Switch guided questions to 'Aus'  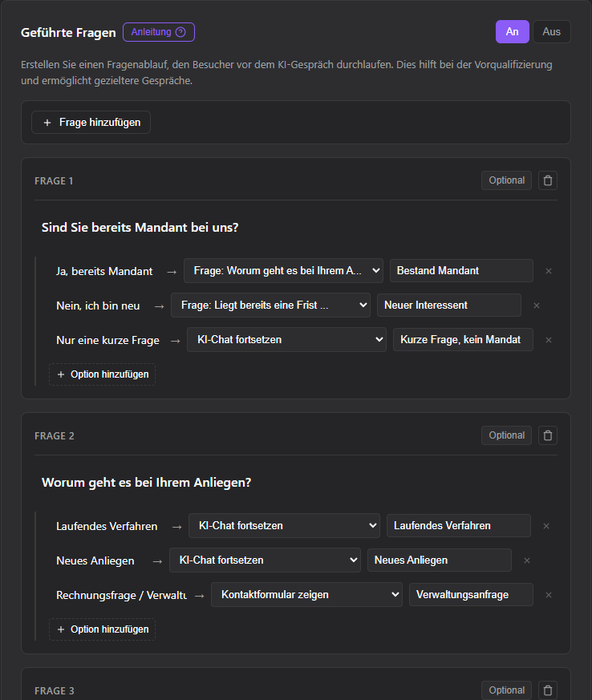552,32
